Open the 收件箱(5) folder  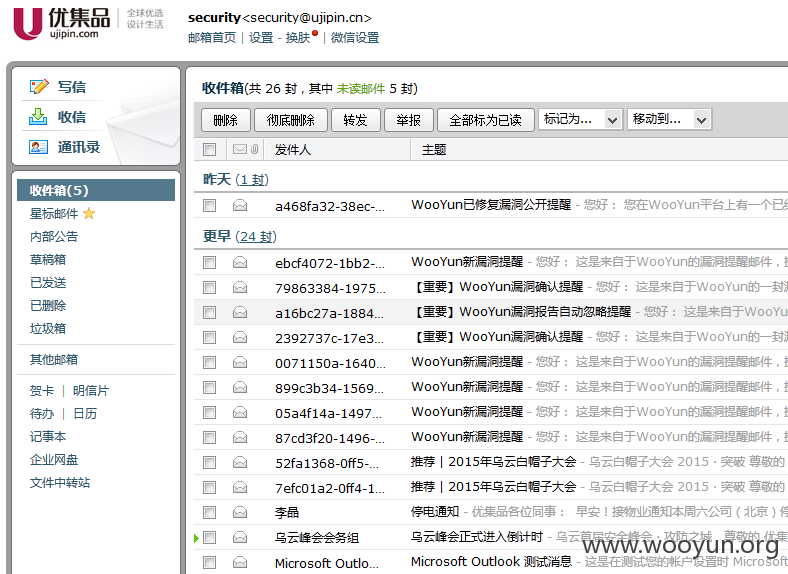(x=96, y=190)
